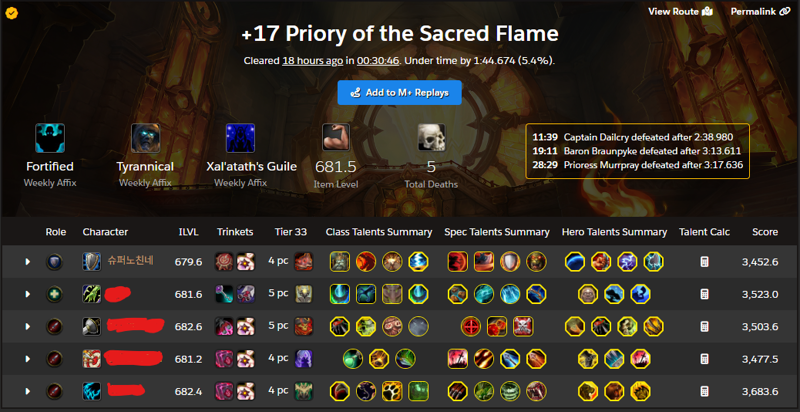The width and height of the screenshot is (800, 412).
Task: Click the Add to M+ Replays button
Action: pyautogui.click(x=399, y=93)
